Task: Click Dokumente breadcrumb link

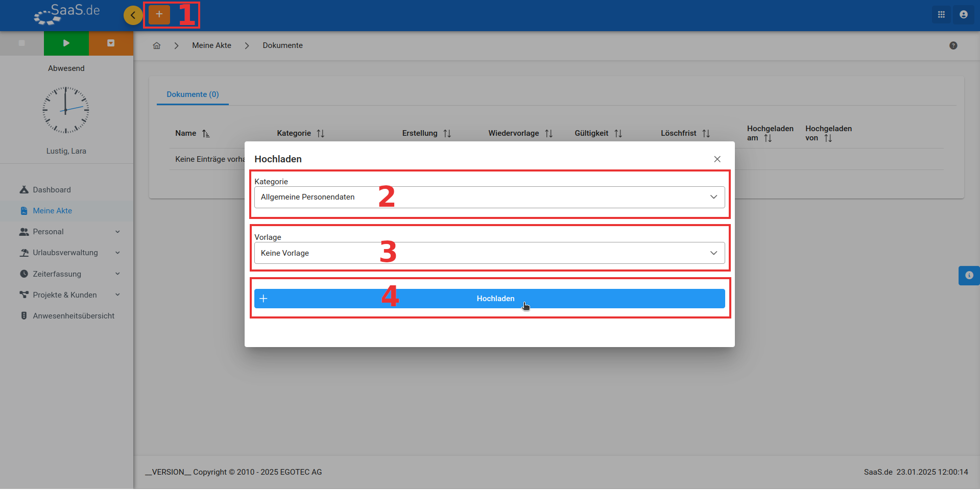Action: point(282,45)
